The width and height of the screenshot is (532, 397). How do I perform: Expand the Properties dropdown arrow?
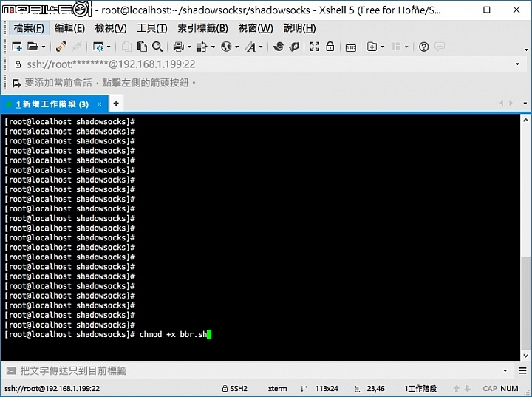click(109, 47)
